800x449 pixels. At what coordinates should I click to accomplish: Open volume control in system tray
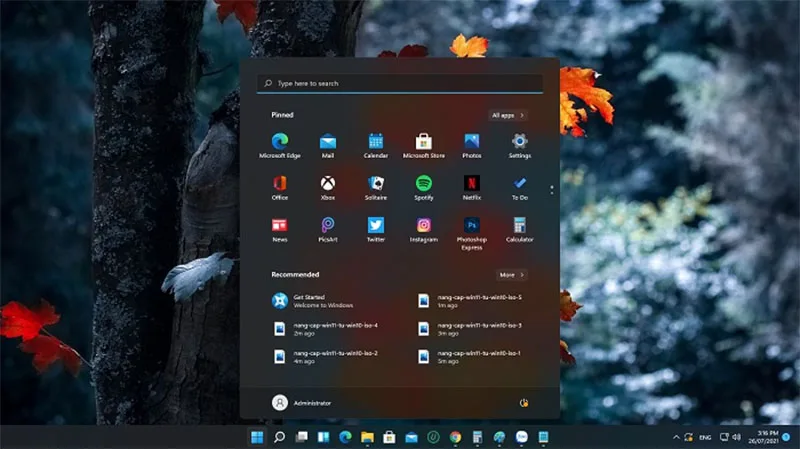[736, 437]
